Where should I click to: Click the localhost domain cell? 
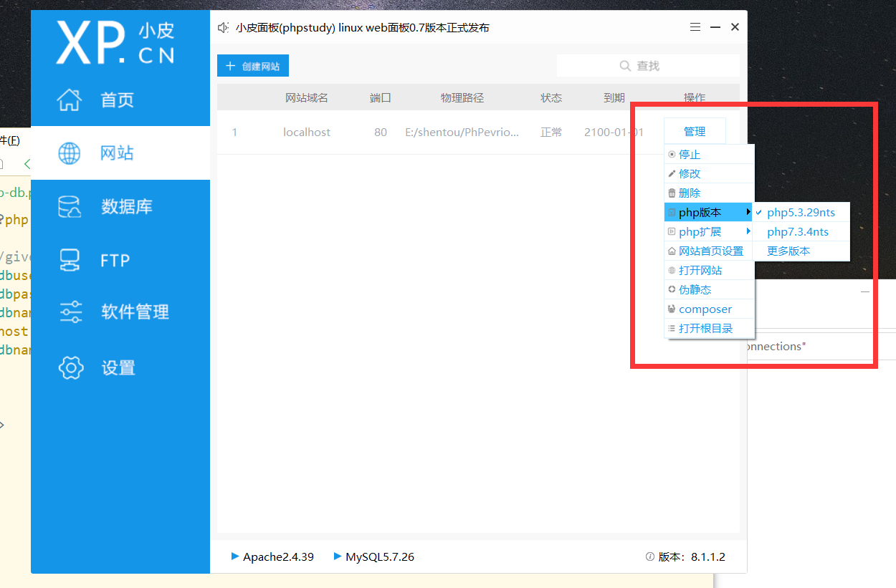tap(307, 132)
